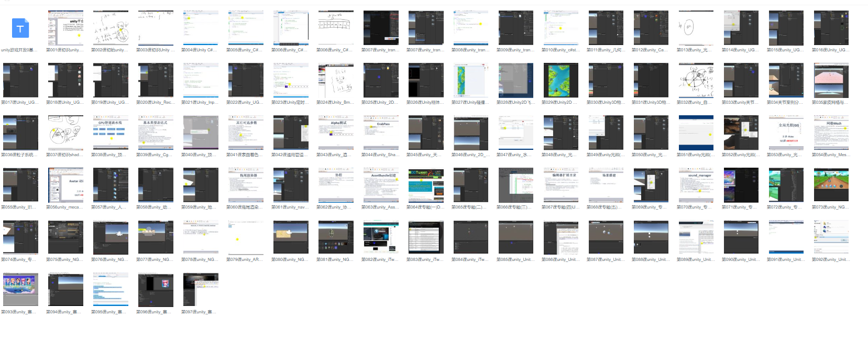Screen dimensions: 868x350
Task: Click lesson 013 thumbnail with circle sketch
Action: pos(696,28)
